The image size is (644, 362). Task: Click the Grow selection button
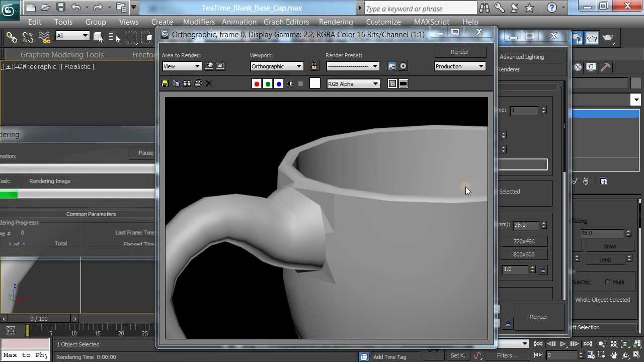point(610,246)
